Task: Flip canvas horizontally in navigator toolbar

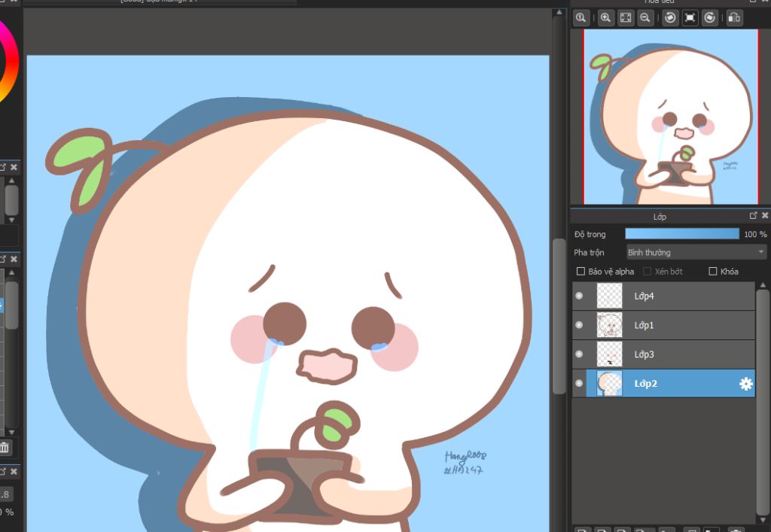Action: (x=734, y=18)
